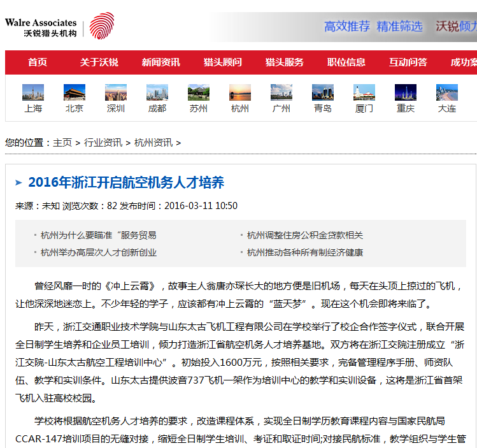Open the Qingdao city thumbnail

coord(323,92)
